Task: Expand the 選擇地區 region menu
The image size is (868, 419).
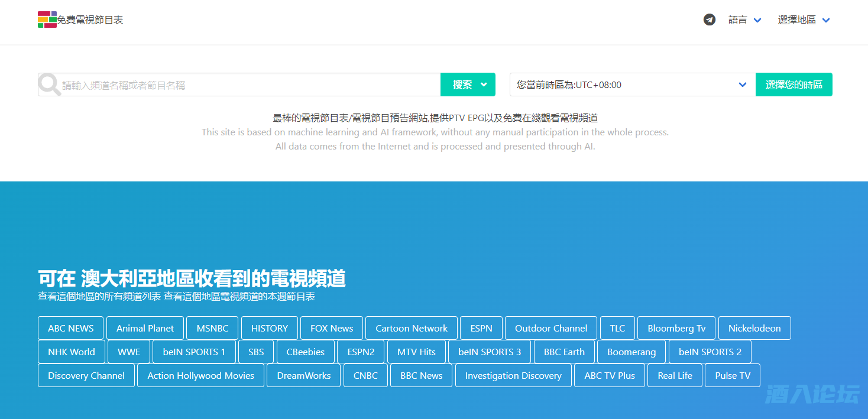Action: pyautogui.click(x=804, y=20)
